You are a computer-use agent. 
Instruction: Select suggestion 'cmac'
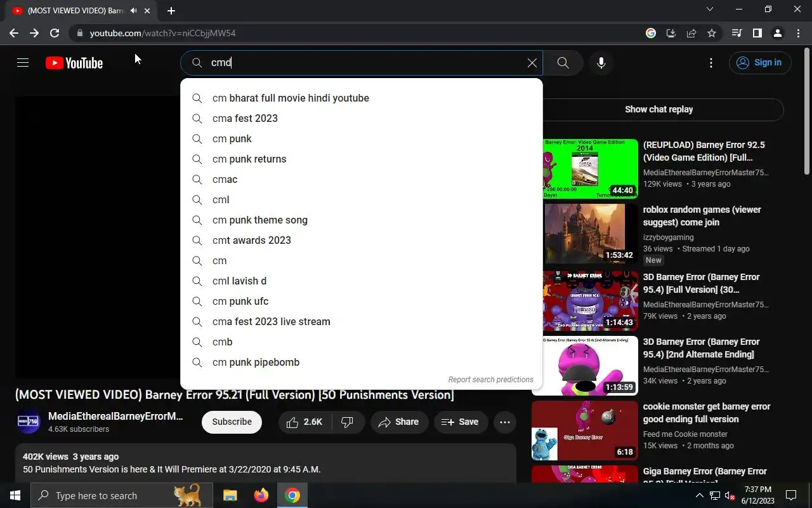(x=362, y=179)
